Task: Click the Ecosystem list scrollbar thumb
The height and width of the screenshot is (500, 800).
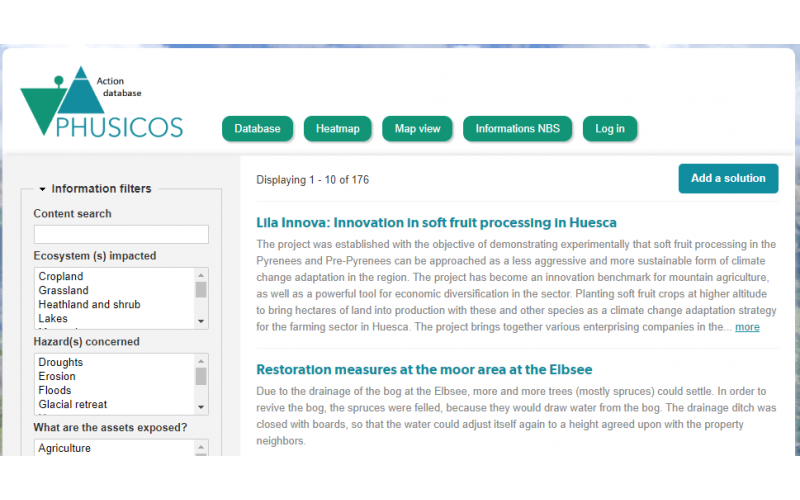Action: tap(201, 290)
